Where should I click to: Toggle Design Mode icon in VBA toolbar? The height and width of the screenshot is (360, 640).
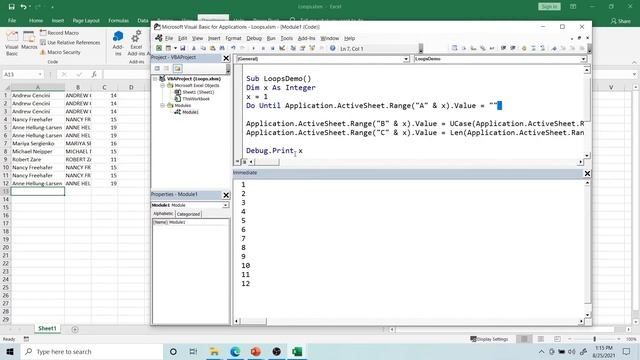[282, 48]
